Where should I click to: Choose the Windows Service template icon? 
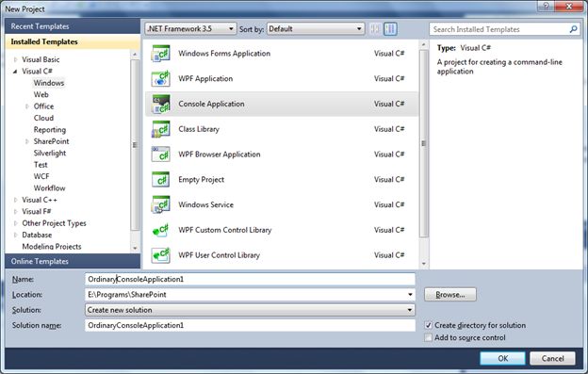click(x=160, y=204)
